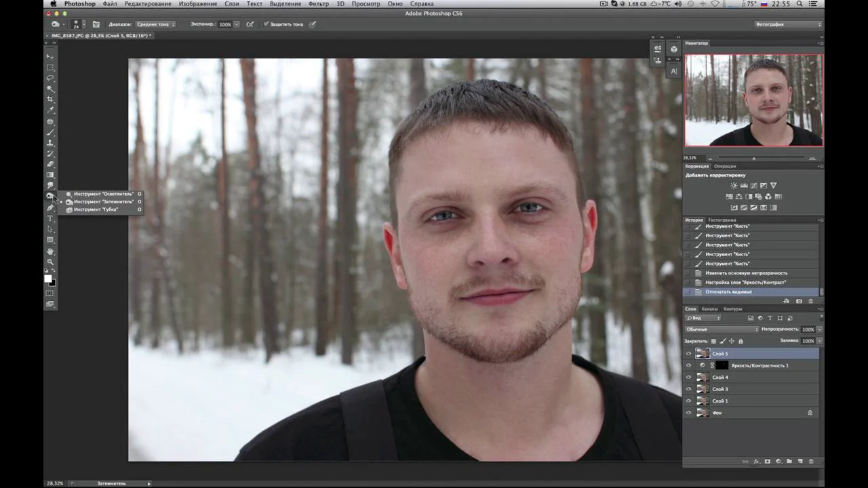Delete current history state (trash icon)
868x488 pixels.
coord(810,301)
